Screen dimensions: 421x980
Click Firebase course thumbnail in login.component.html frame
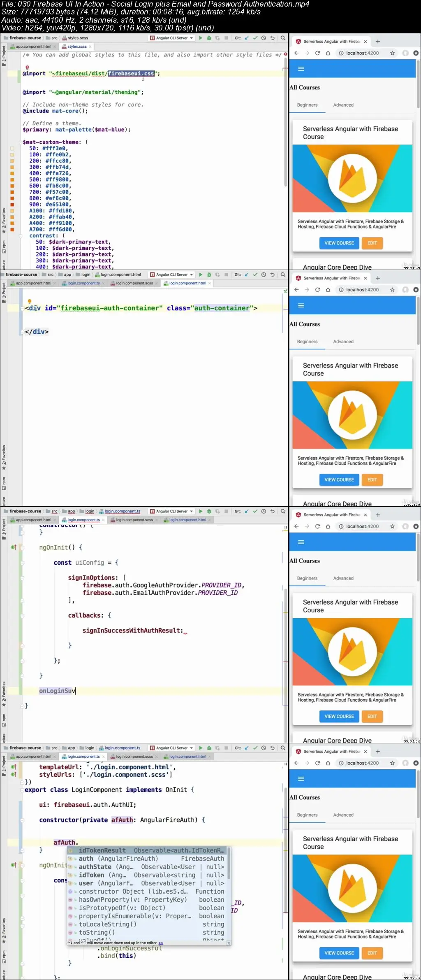coord(352,415)
